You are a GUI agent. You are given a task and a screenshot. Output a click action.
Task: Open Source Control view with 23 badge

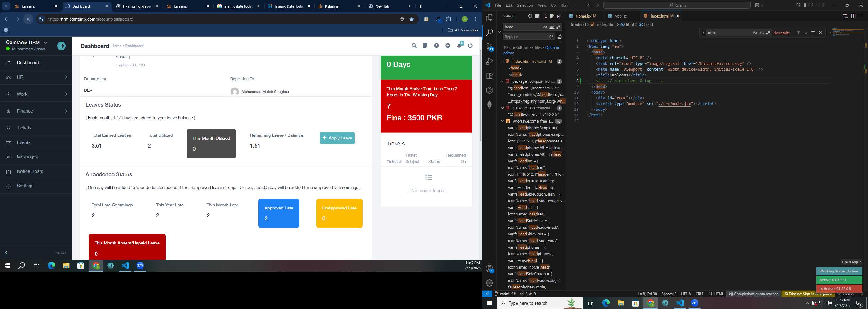coord(489,47)
